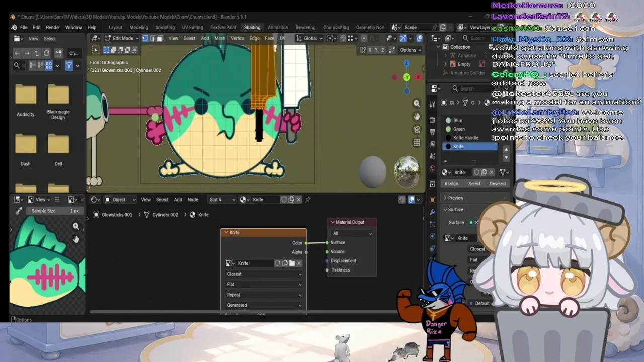The image size is (644, 362).
Task: Toggle Y-axis mirror in the viewport
Action: (x=376, y=50)
